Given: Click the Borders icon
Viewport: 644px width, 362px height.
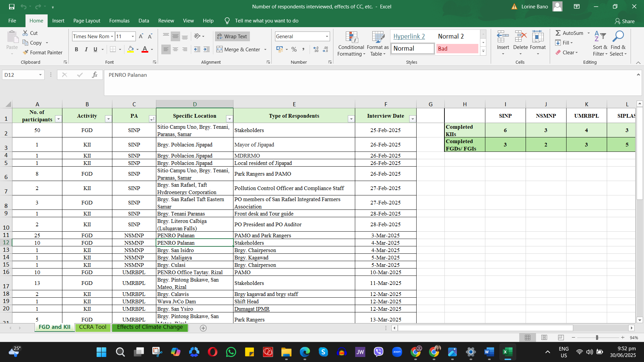Looking at the screenshot, I should (113, 49).
